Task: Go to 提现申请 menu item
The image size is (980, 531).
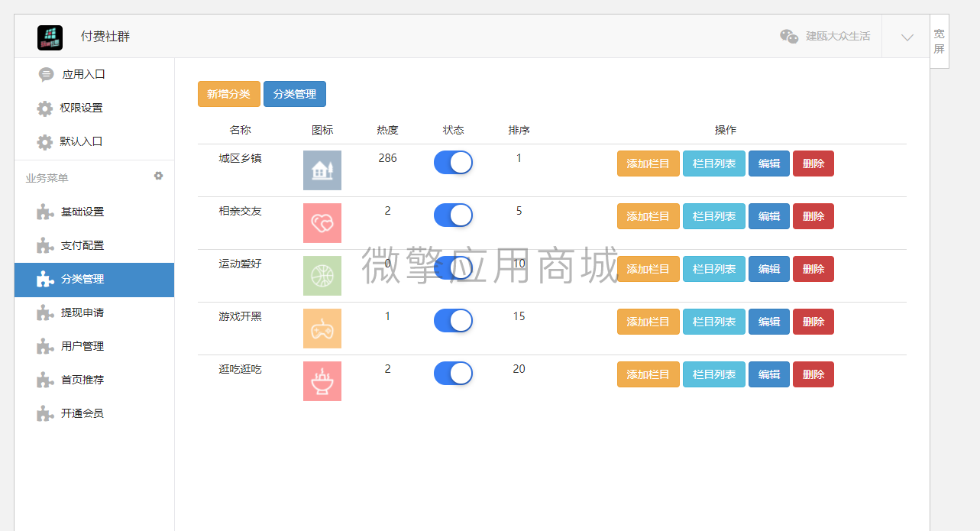Action: click(94, 312)
